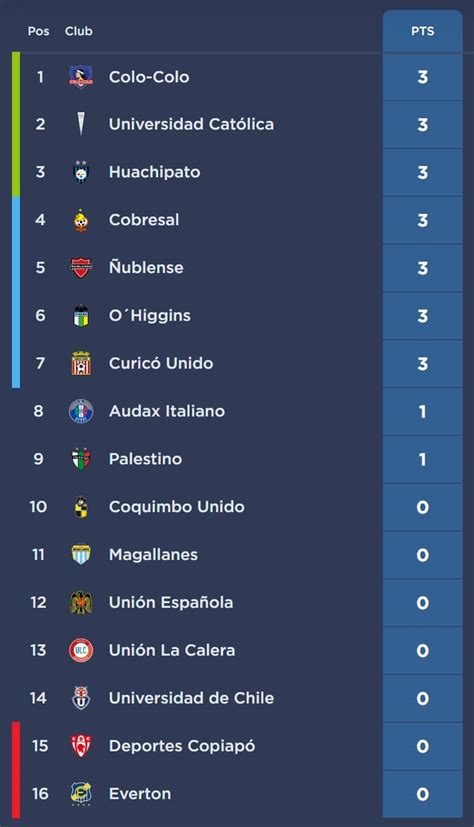Click the Universidad Católica crest icon
This screenshot has height=827, width=474.
pos(81,124)
